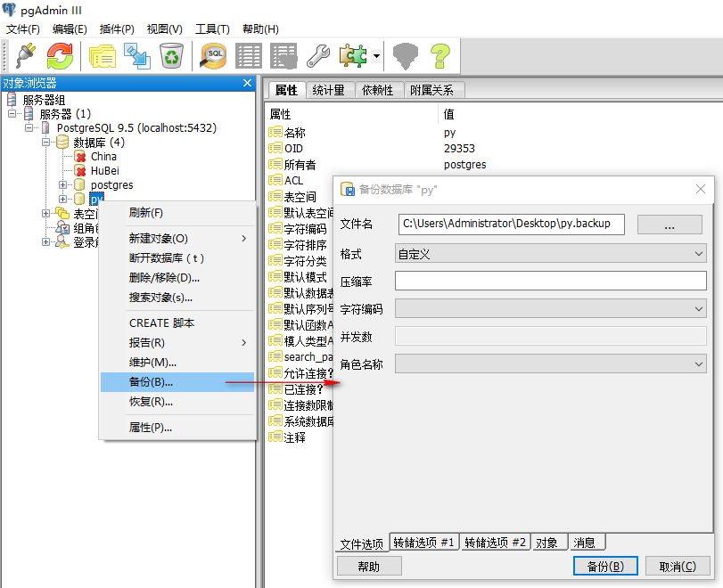Select the server group root node icon

point(12,99)
